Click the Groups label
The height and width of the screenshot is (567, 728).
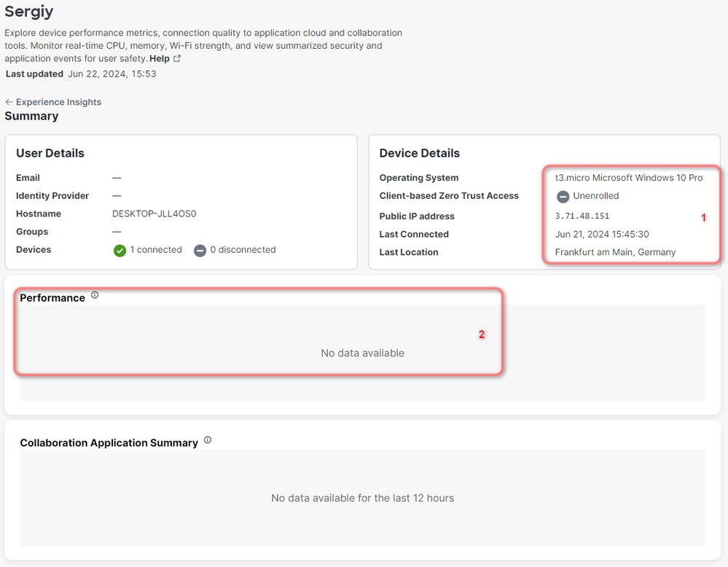tap(32, 232)
